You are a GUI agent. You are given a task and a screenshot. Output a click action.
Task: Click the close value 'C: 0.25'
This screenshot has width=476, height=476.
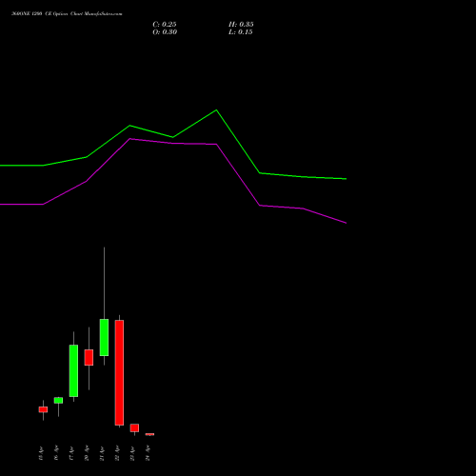point(165,25)
